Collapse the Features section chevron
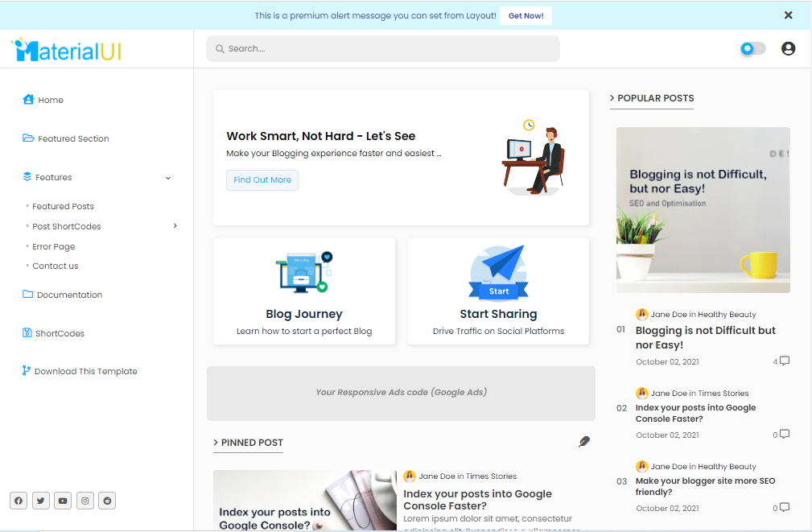This screenshot has height=532, width=812. coord(167,177)
